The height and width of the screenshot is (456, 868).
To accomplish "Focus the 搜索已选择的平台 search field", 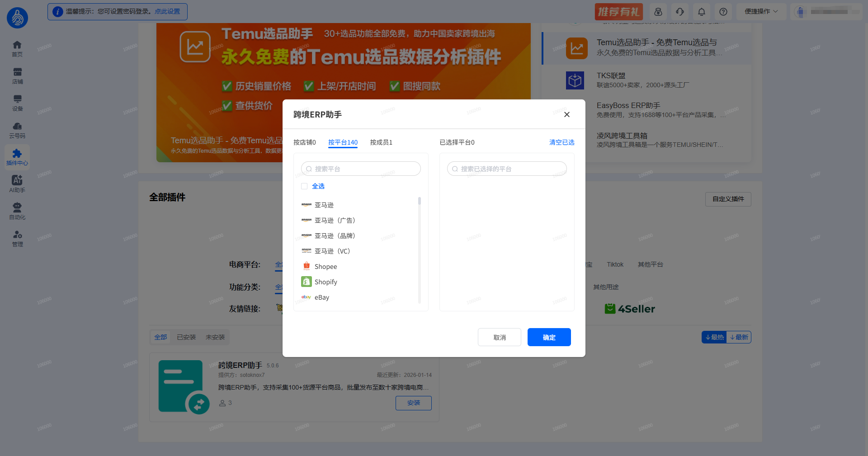I will tap(507, 169).
